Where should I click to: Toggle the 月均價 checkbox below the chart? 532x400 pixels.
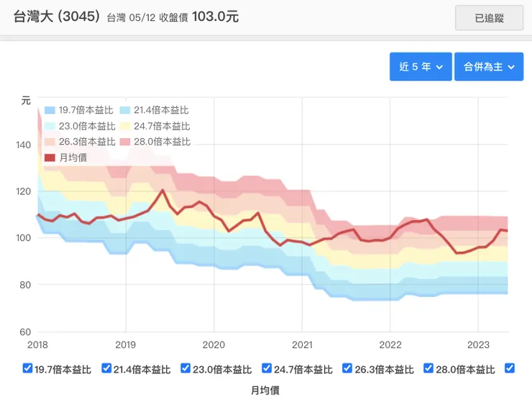pyautogui.click(x=510, y=368)
